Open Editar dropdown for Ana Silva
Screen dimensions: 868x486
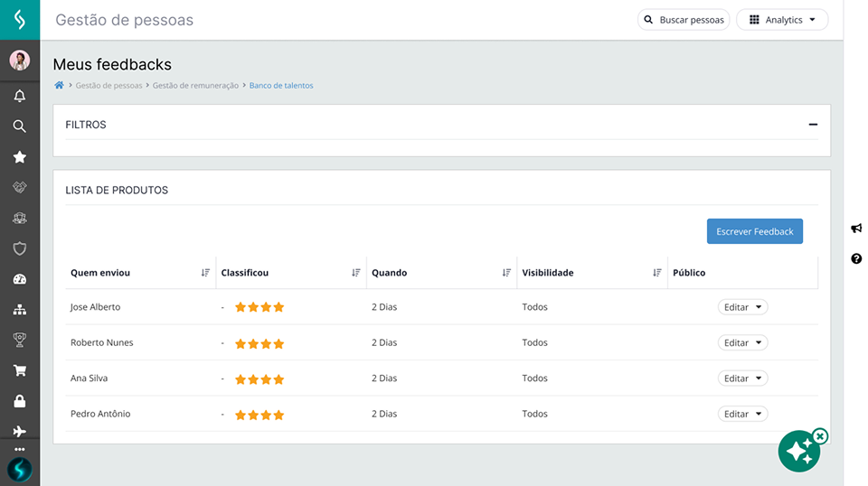click(x=742, y=379)
